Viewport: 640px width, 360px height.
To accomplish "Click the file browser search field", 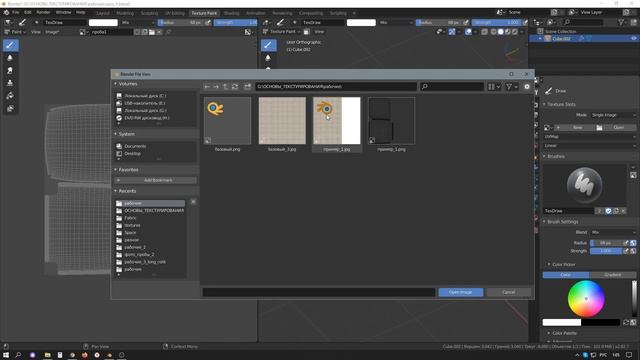I will coord(452,87).
